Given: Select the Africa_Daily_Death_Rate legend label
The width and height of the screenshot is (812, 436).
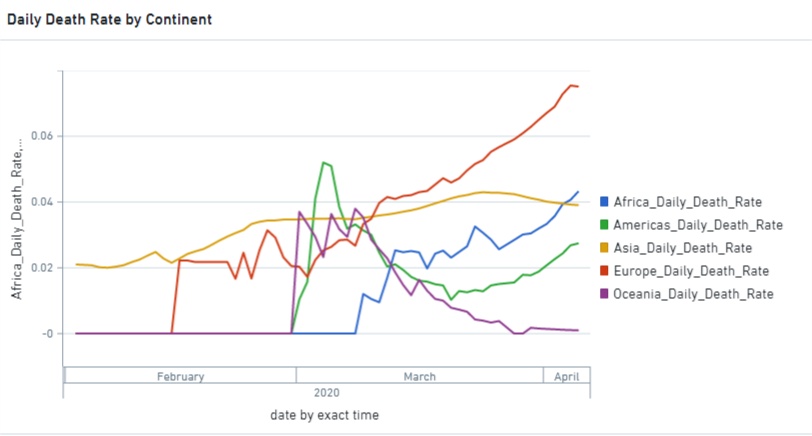Looking at the screenshot, I should coord(688,202).
